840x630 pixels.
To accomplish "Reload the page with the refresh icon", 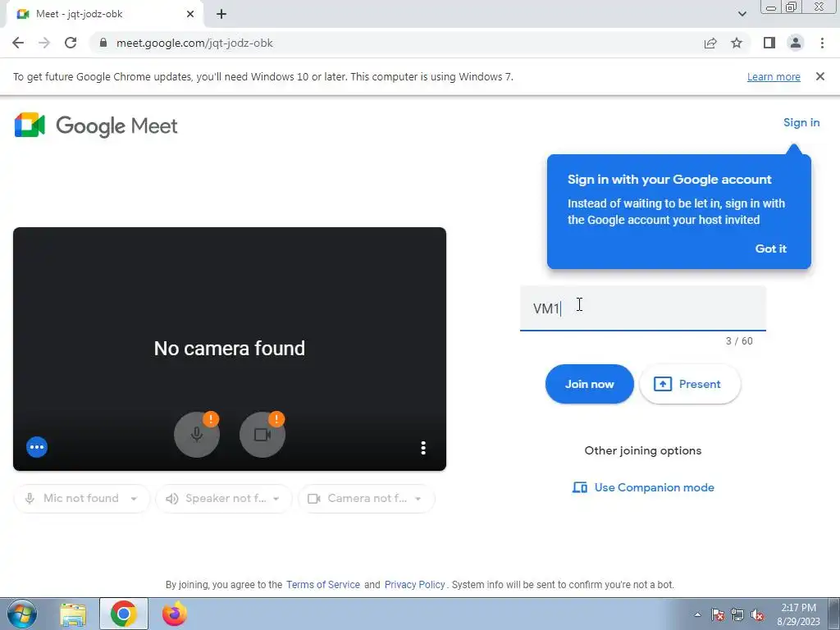I will pyautogui.click(x=71, y=43).
